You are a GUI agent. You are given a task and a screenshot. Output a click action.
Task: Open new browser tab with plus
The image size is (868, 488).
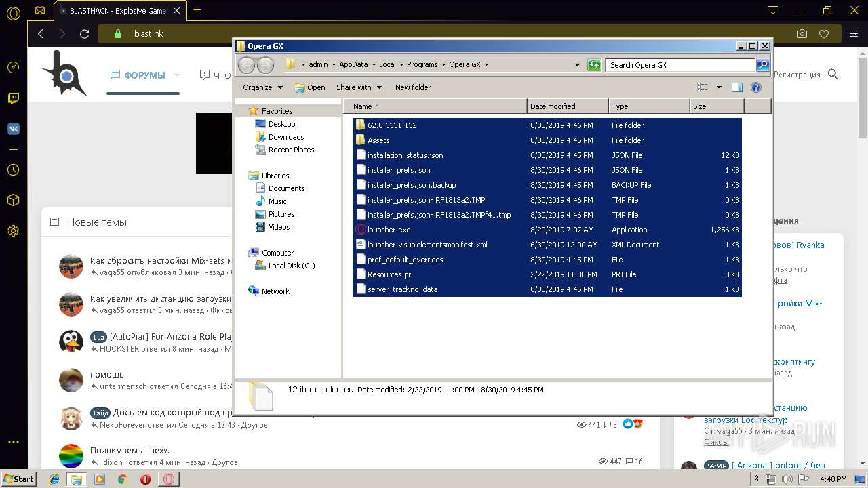coord(197,10)
